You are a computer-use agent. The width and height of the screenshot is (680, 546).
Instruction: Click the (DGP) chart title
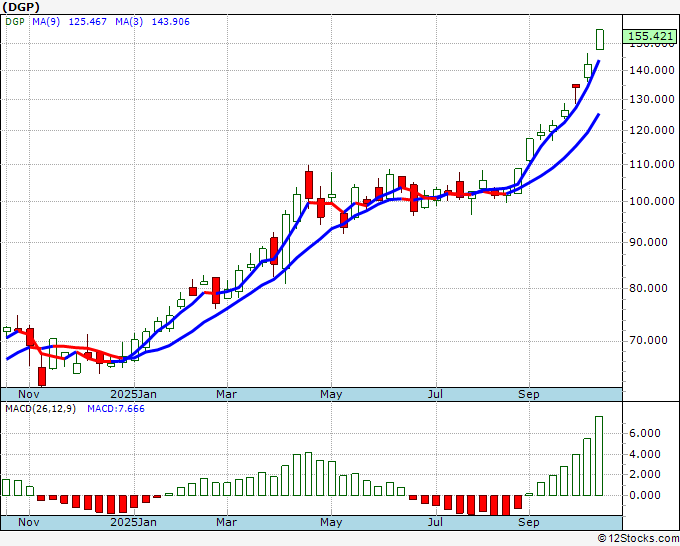click(21, 7)
